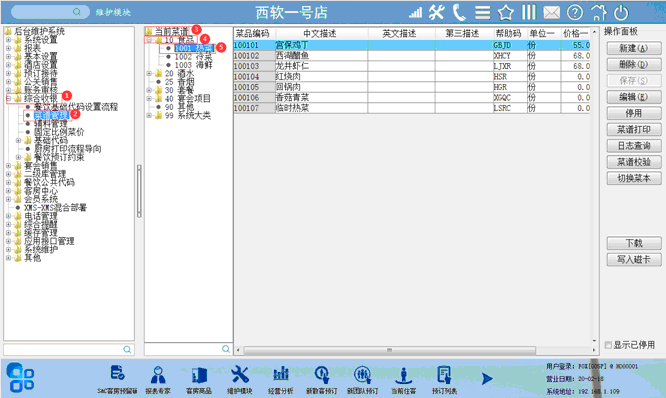The image size is (666, 398).
Task: Expand the 系统设置 tree node
Action: tap(8, 40)
